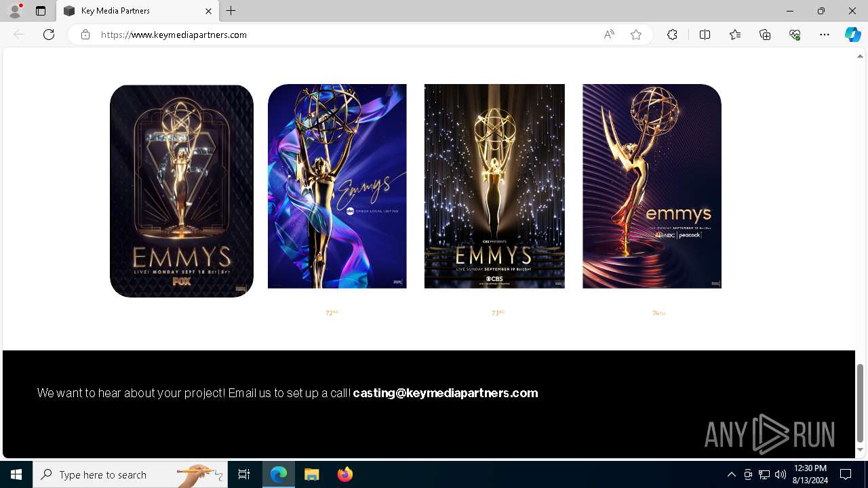Open the 74th Emmys NBC Peacock poster
Screen dimensions: 868x488
[652, 186]
